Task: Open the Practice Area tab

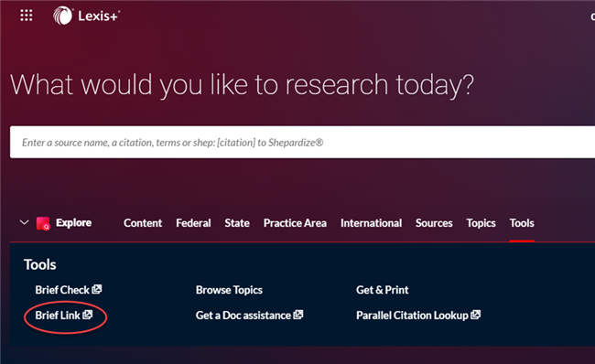Action: 295,223
